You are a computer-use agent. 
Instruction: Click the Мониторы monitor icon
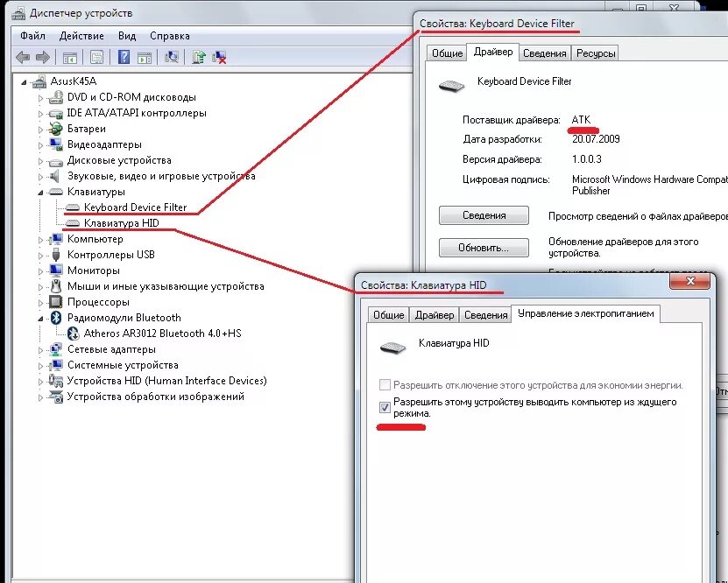pyautogui.click(x=56, y=270)
